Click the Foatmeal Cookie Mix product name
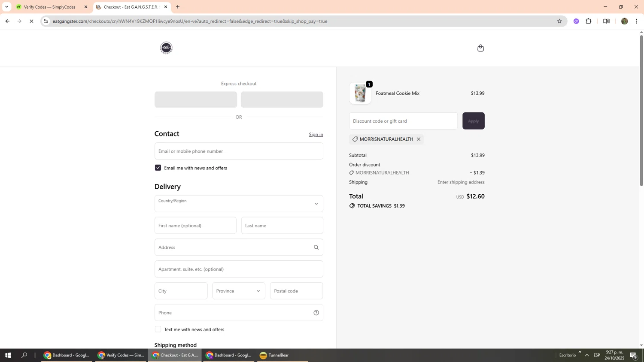644x362 pixels. [398, 93]
